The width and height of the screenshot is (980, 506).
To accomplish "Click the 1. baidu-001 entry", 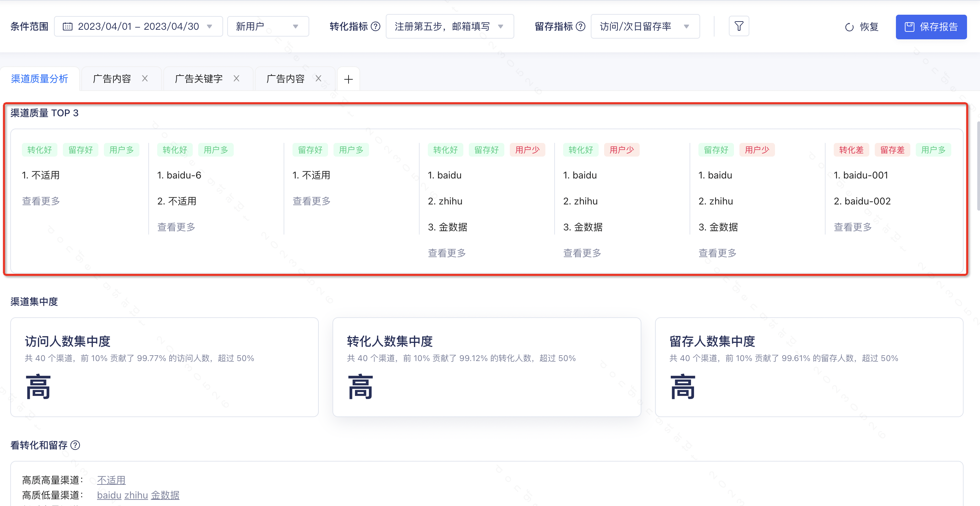I will click(x=861, y=175).
